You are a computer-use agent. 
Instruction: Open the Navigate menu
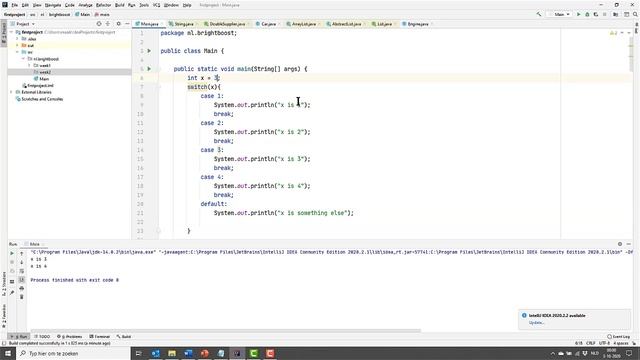53,5
